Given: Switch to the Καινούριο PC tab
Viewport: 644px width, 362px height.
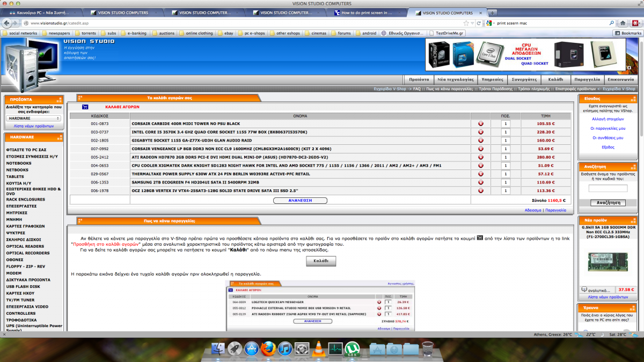Looking at the screenshot, I should point(43,13).
